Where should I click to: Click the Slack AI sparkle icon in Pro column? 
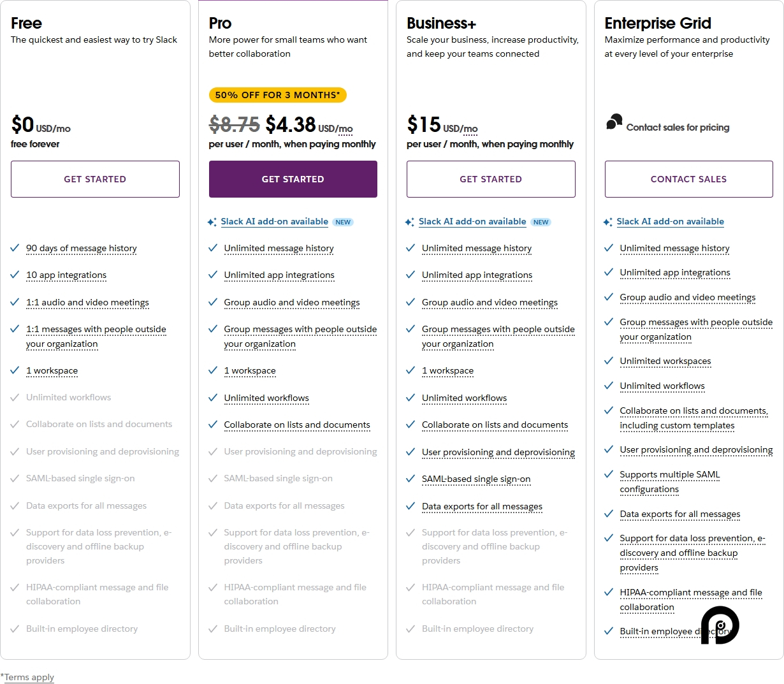pos(212,221)
